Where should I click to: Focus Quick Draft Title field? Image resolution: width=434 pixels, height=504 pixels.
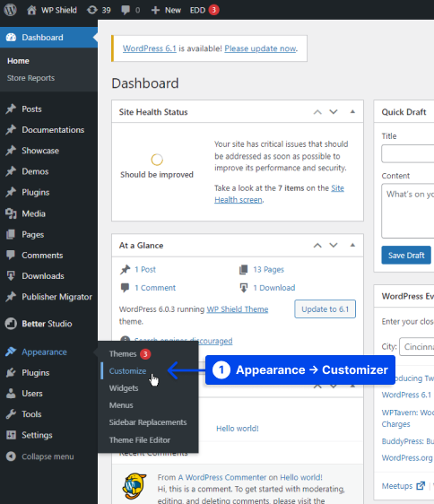click(x=408, y=153)
